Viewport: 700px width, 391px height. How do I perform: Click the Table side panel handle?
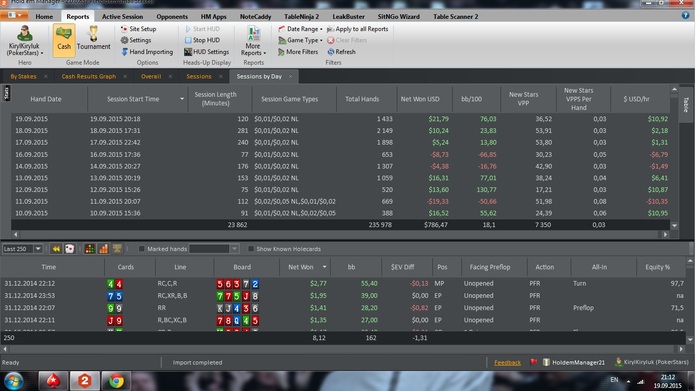click(686, 105)
